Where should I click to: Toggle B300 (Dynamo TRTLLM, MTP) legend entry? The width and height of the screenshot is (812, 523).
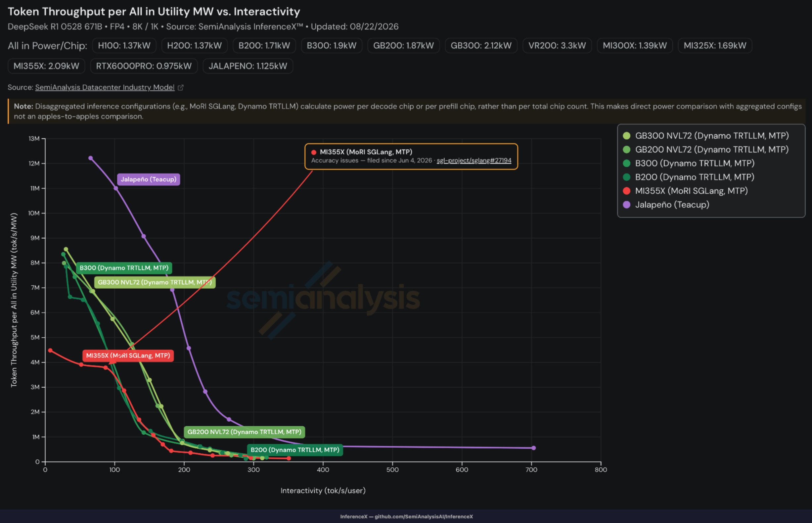coord(689,163)
